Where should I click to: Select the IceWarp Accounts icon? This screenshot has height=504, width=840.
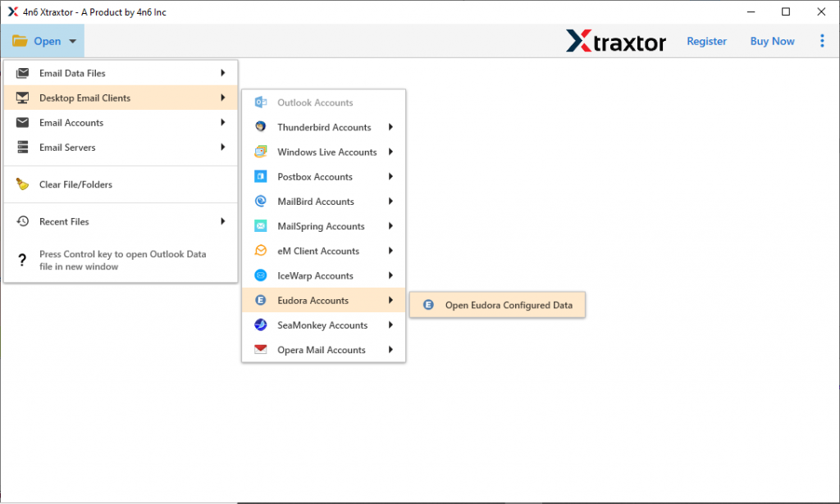(261, 275)
